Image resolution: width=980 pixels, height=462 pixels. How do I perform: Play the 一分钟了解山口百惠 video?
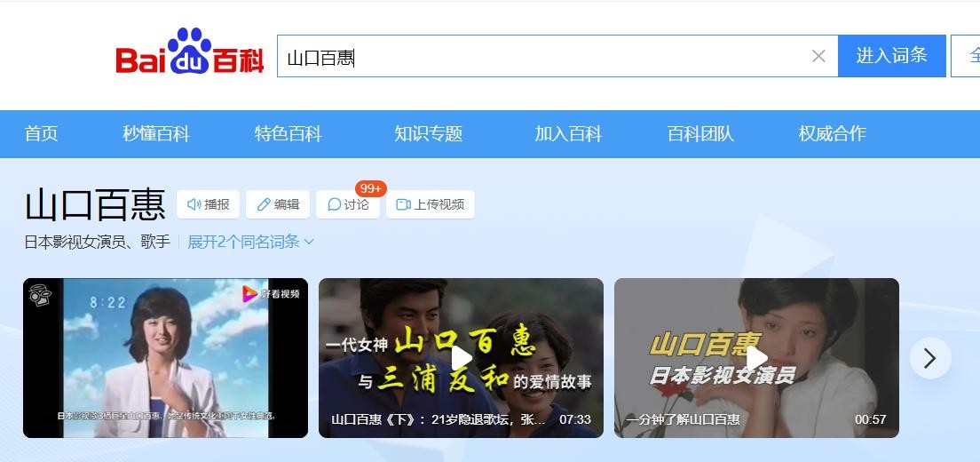[x=756, y=358]
